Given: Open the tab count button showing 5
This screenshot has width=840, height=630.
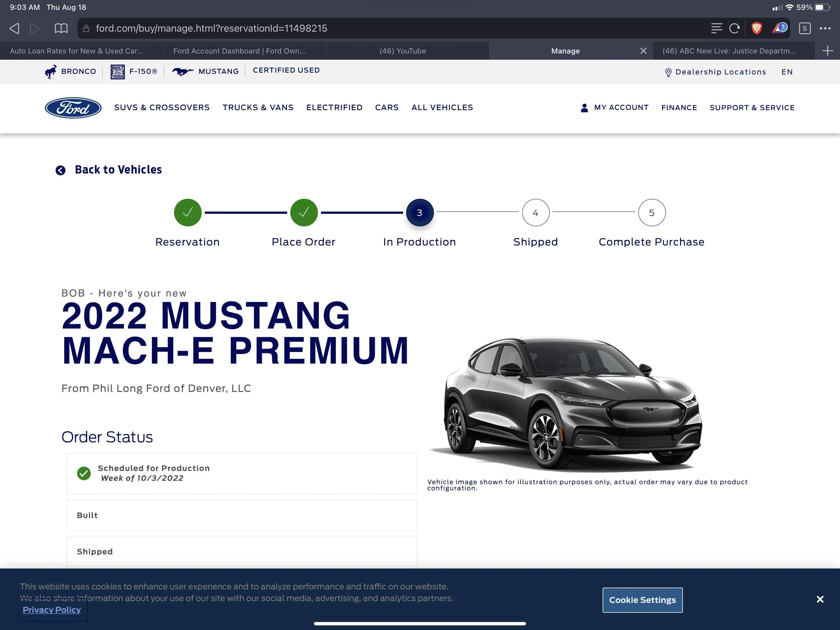Looking at the screenshot, I should coord(804,29).
